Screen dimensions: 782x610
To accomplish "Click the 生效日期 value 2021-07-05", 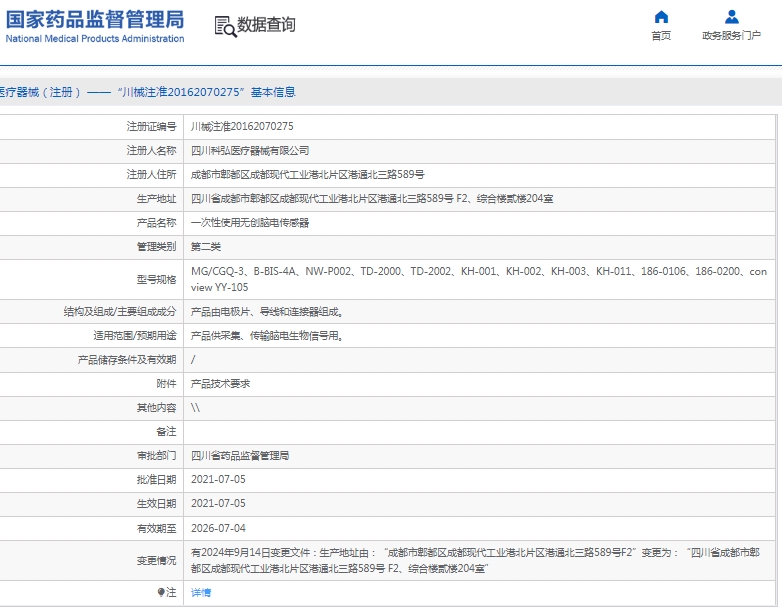I will click(x=218, y=503).
